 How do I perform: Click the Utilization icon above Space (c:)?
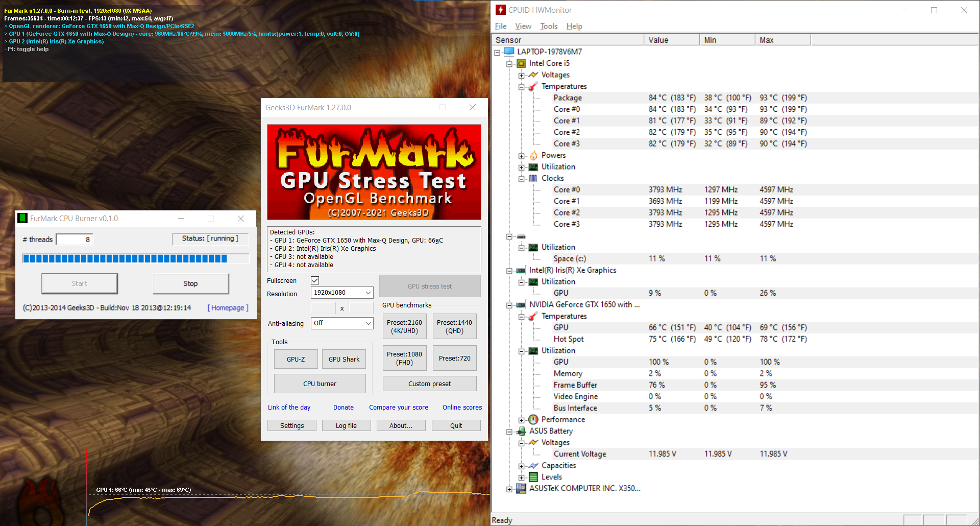click(533, 247)
